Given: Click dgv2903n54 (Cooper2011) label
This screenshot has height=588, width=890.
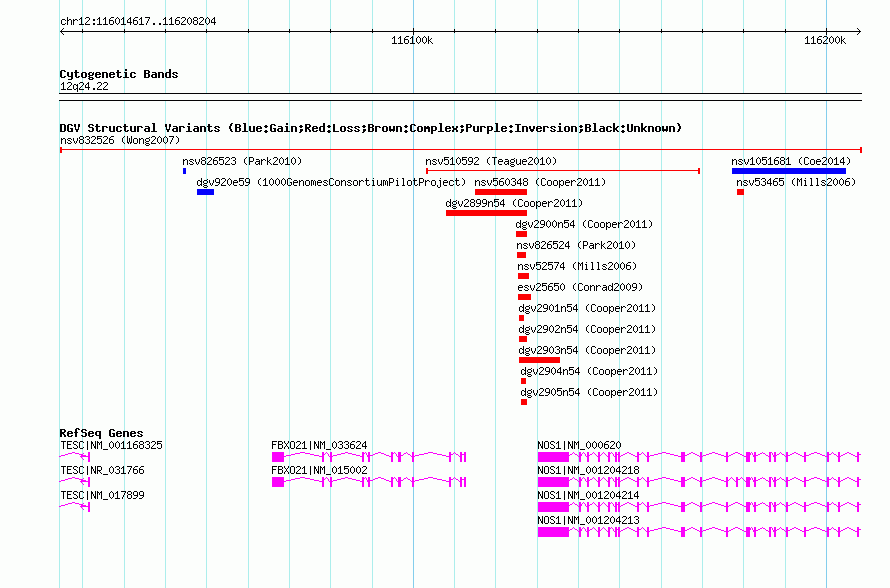Looking at the screenshot, I should pos(587,350).
